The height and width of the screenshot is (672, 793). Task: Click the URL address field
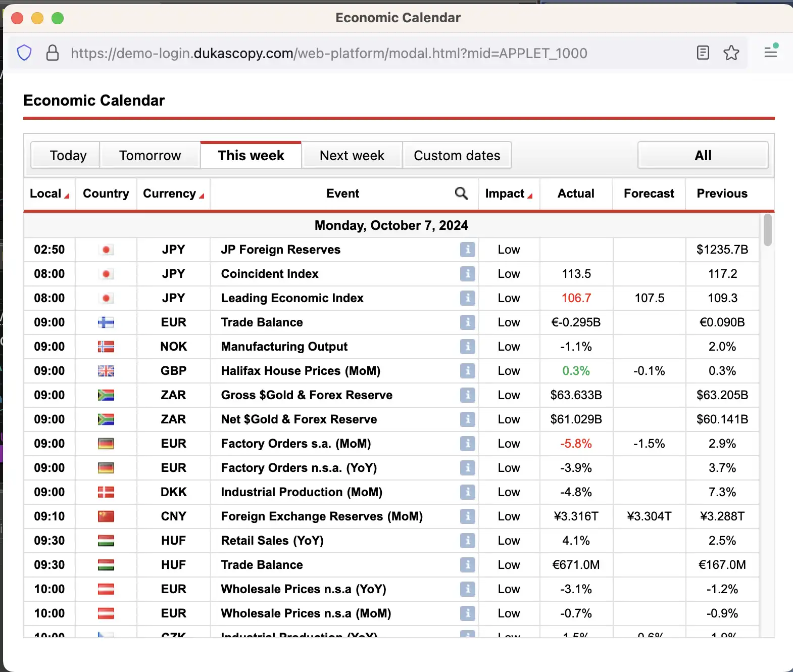[x=328, y=53]
